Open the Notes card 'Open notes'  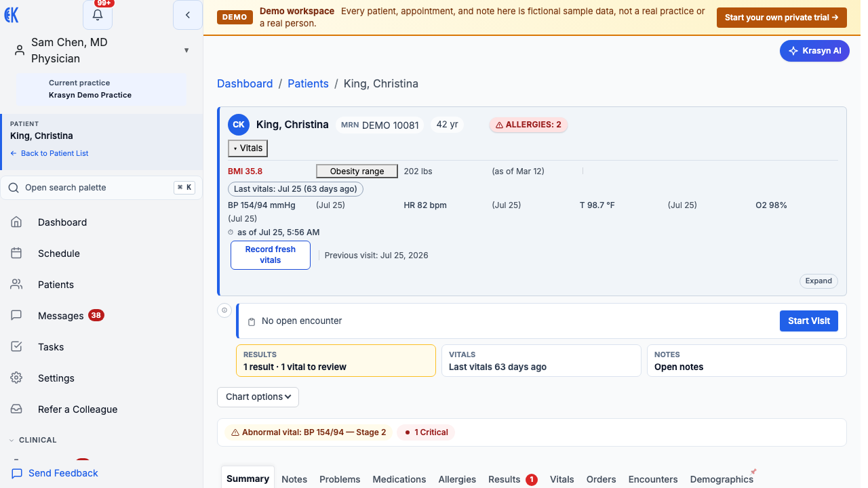click(747, 361)
